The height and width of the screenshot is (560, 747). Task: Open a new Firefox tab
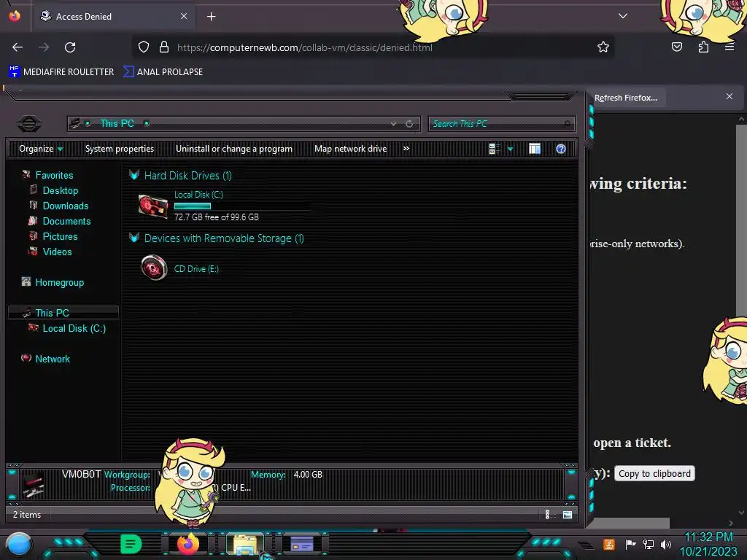[211, 17]
